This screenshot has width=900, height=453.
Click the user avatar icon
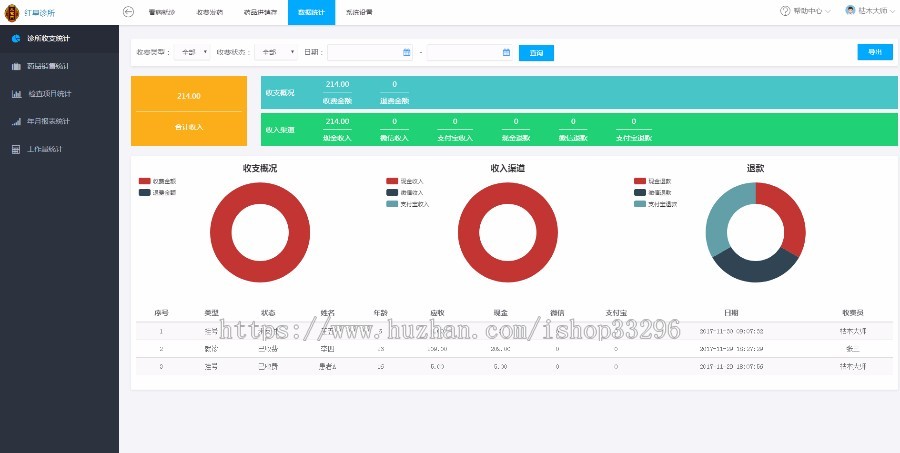click(x=850, y=10)
